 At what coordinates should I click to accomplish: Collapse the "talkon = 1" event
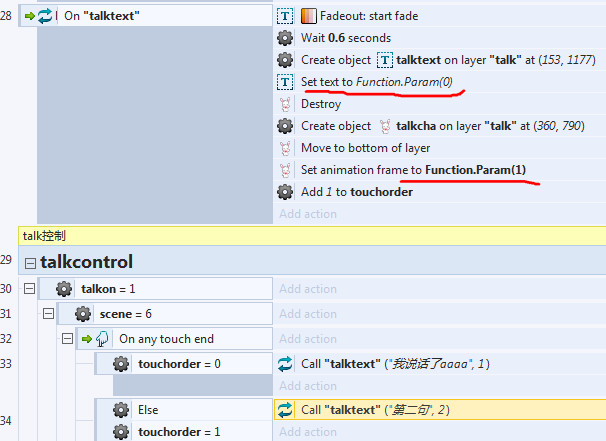pyautogui.click(x=28, y=289)
